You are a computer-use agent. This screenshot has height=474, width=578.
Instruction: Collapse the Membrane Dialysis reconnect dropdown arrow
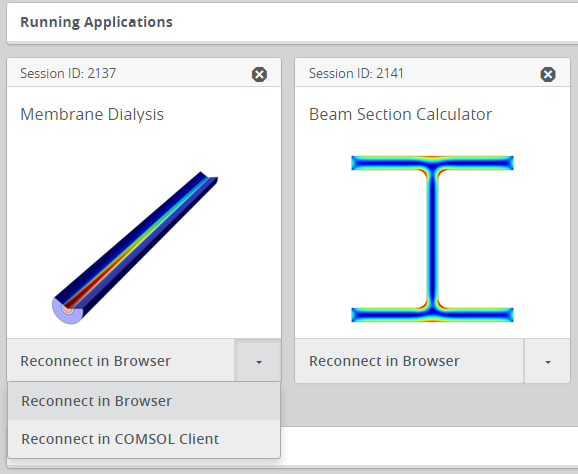259,361
